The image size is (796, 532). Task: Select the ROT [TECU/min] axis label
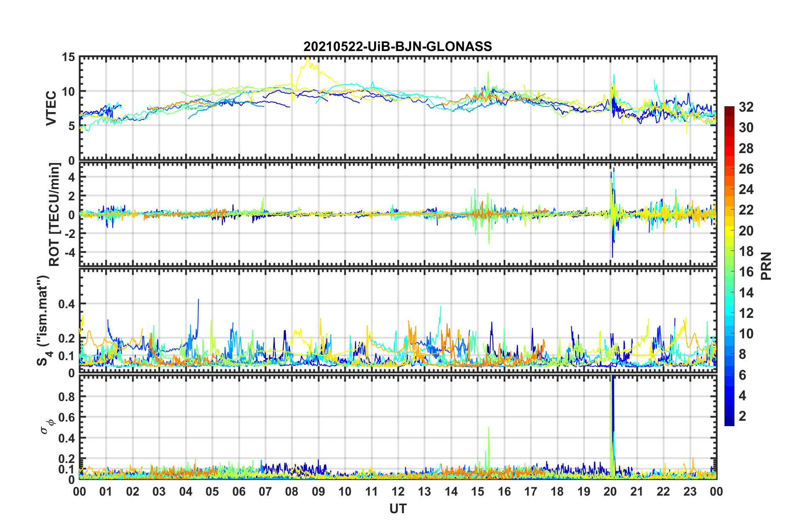[x=54, y=215]
